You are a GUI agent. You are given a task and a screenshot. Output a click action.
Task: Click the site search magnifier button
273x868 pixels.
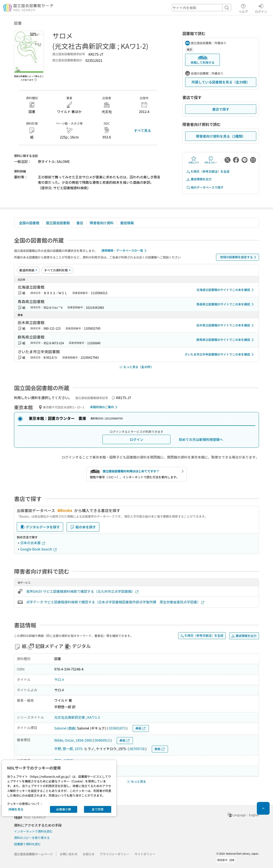coord(227,8)
